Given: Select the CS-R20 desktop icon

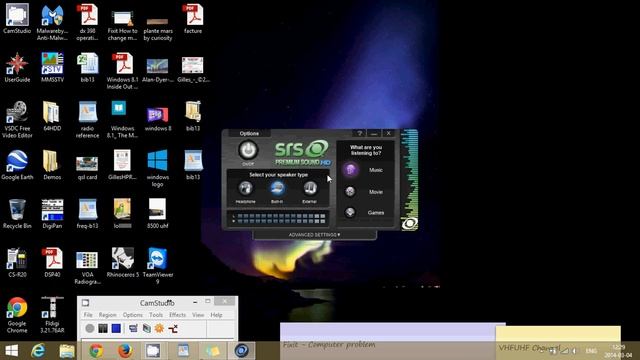Looking at the screenshot, I should coord(17,262).
